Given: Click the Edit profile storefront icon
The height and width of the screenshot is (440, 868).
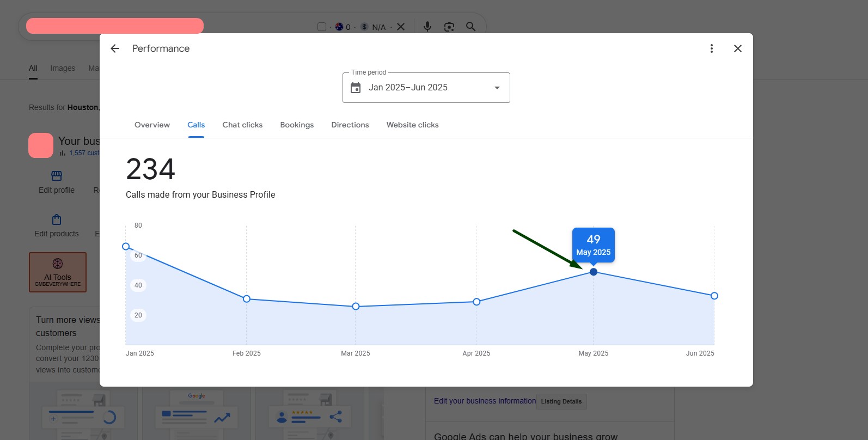Looking at the screenshot, I should point(57,175).
